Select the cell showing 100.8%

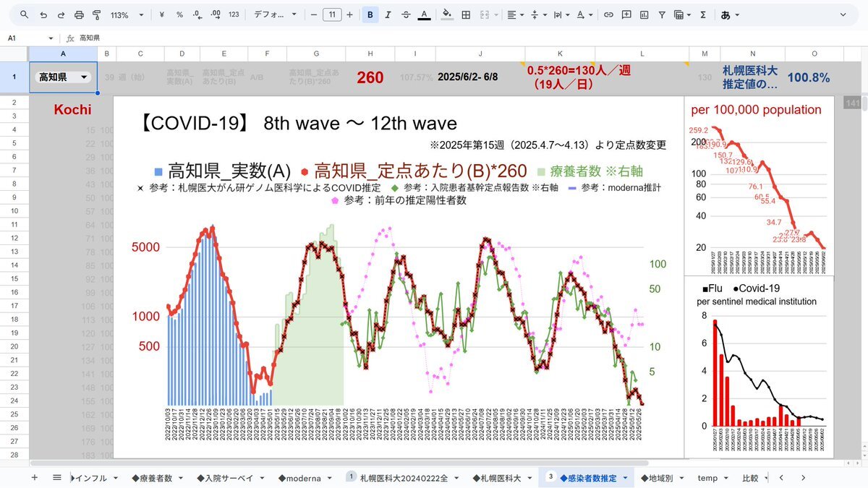(x=808, y=77)
